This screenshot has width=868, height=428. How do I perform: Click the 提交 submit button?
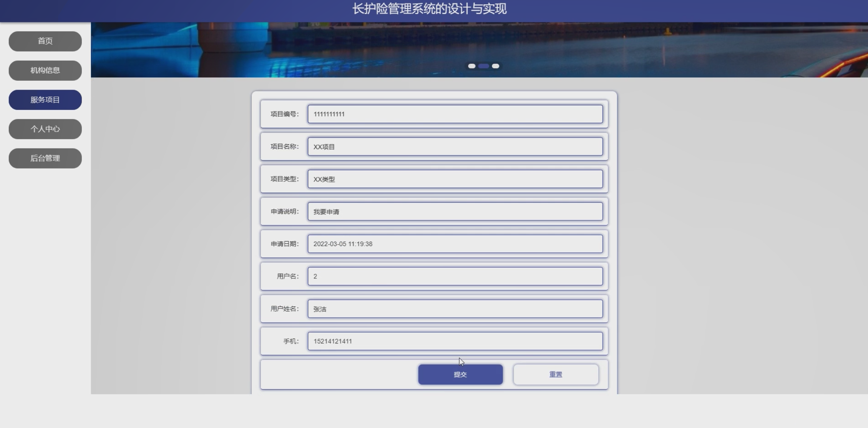click(460, 375)
